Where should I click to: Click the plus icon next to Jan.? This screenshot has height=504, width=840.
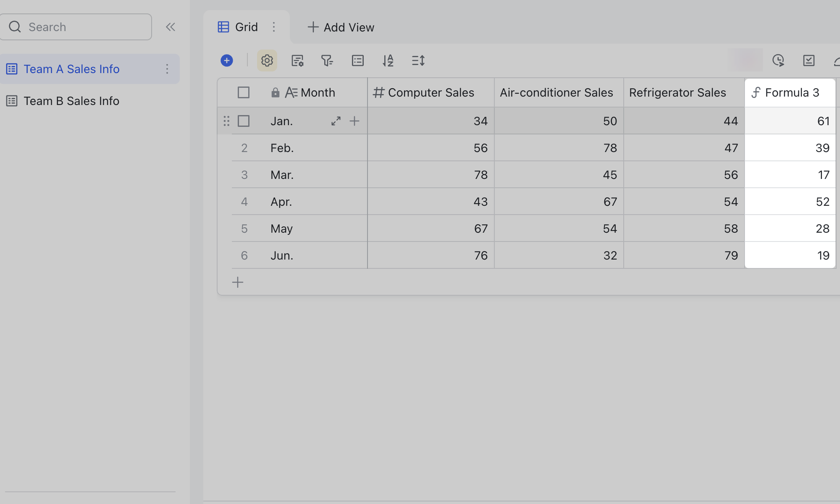tap(354, 121)
